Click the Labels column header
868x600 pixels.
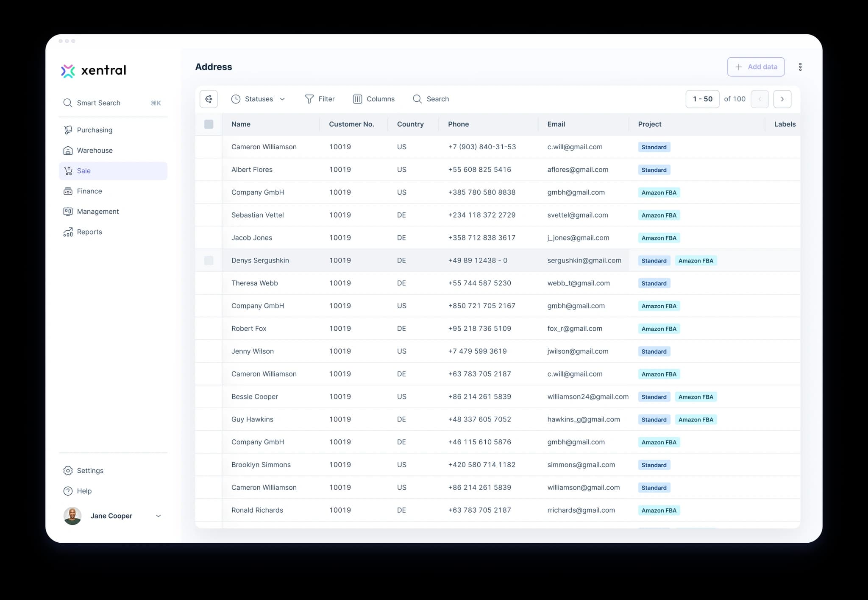(x=785, y=124)
